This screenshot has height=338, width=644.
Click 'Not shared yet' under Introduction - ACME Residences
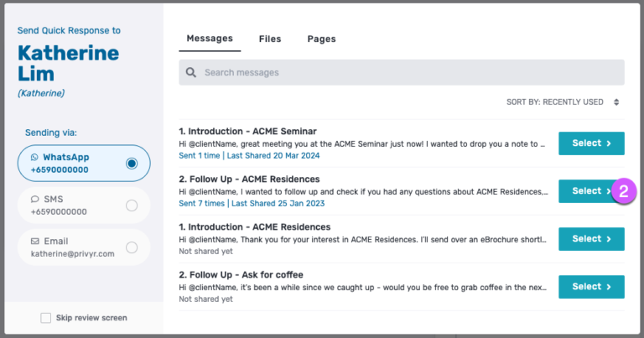[x=205, y=252]
